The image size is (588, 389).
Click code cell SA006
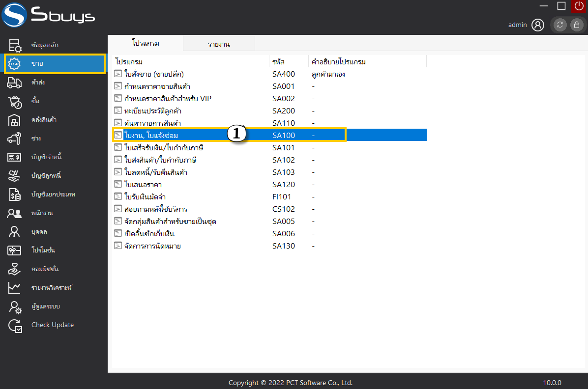coord(284,233)
